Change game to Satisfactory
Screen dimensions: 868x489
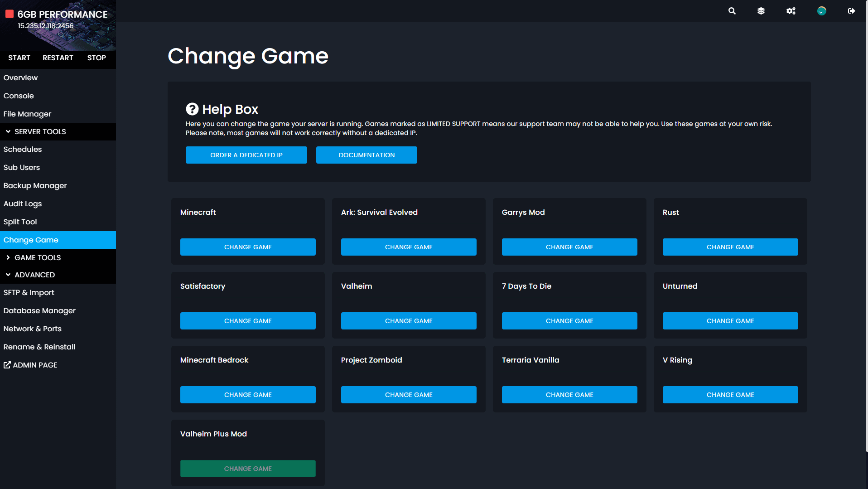point(248,321)
